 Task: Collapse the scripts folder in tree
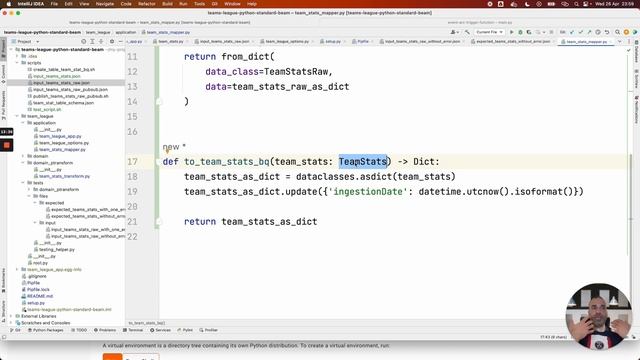(x=17, y=63)
